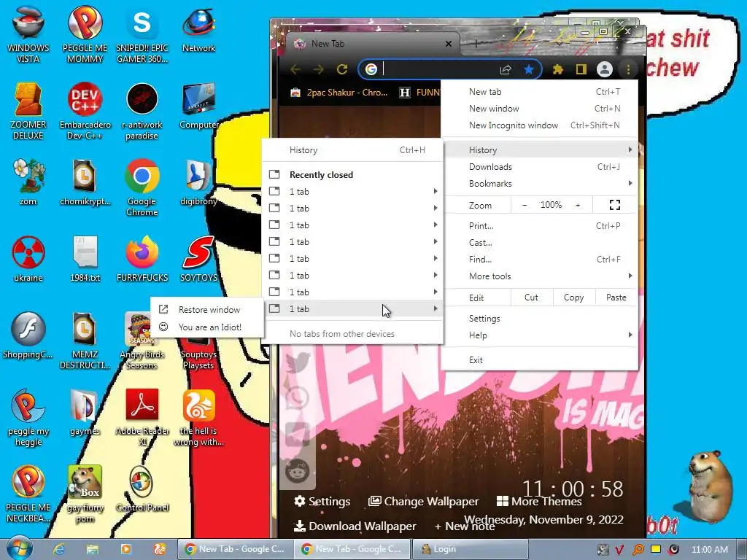
Task: Increase zoom with plus button
Action: (x=578, y=205)
